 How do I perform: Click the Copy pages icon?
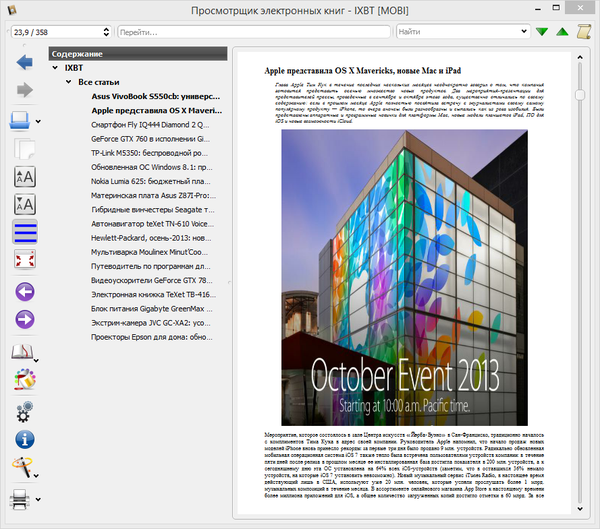point(24,149)
